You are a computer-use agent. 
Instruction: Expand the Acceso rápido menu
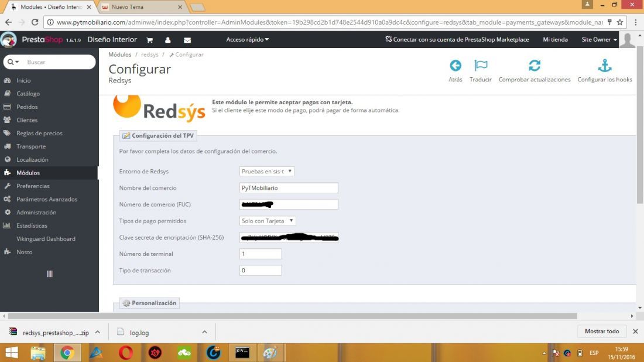click(x=247, y=39)
